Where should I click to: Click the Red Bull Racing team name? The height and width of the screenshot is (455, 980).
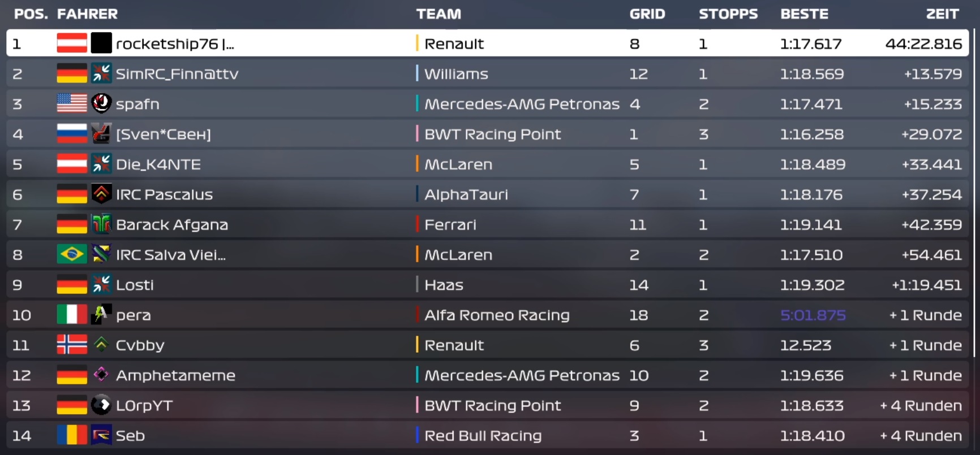tap(483, 436)
